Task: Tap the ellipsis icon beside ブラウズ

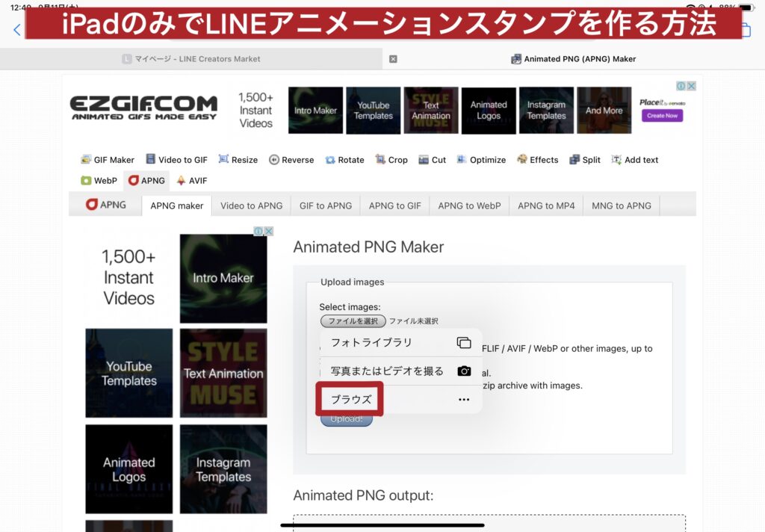Action: point(464,399)
